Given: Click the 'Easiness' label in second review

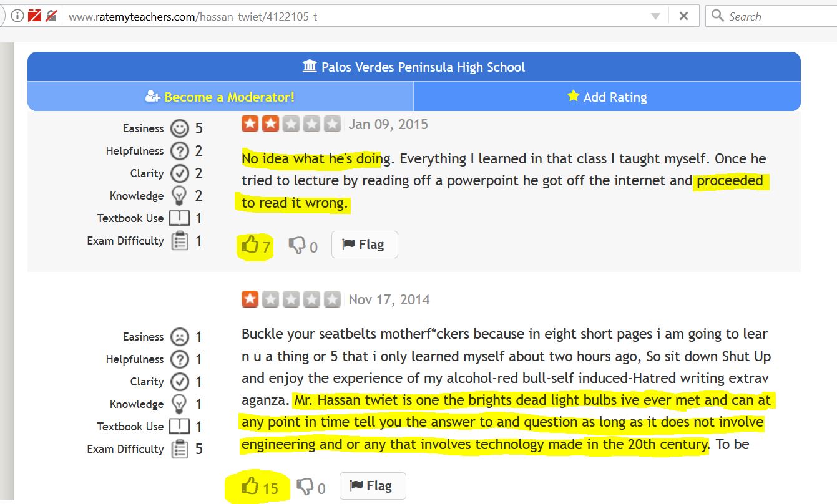Looking at the screenshot, I should coord(143,337).
